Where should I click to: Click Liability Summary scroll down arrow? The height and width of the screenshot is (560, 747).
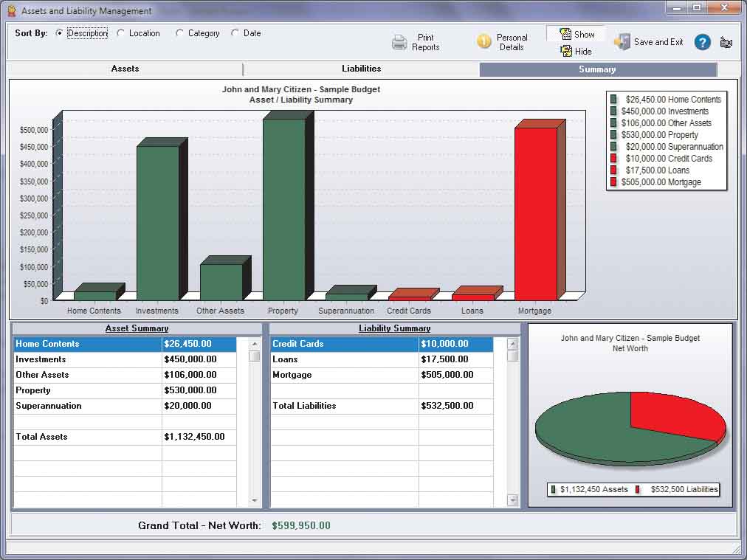click(512, 500)
